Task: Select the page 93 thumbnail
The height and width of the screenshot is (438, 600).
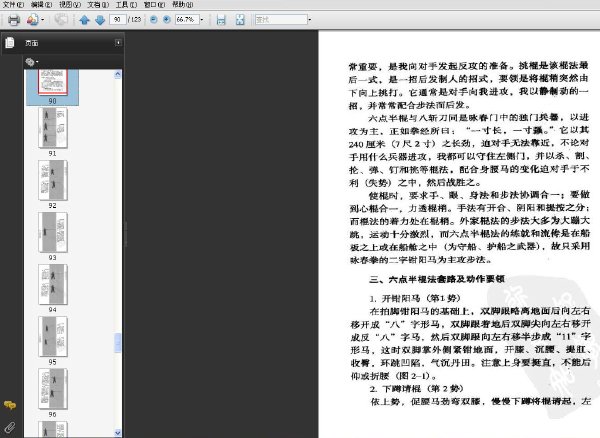Action: pyautogui.click(x=53, y=232)
